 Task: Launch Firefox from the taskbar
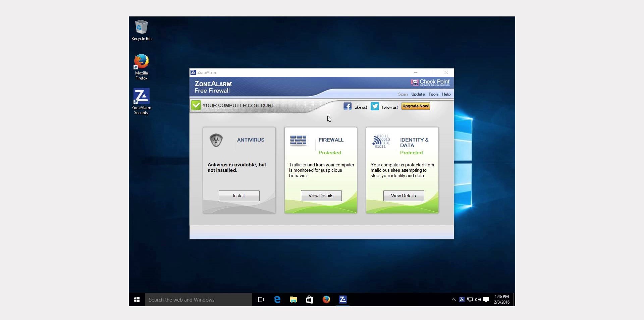pos(326,300)
